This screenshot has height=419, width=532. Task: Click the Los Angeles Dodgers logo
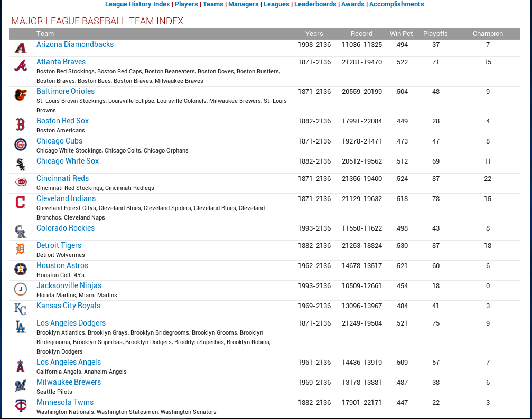(x=20, y=327)
